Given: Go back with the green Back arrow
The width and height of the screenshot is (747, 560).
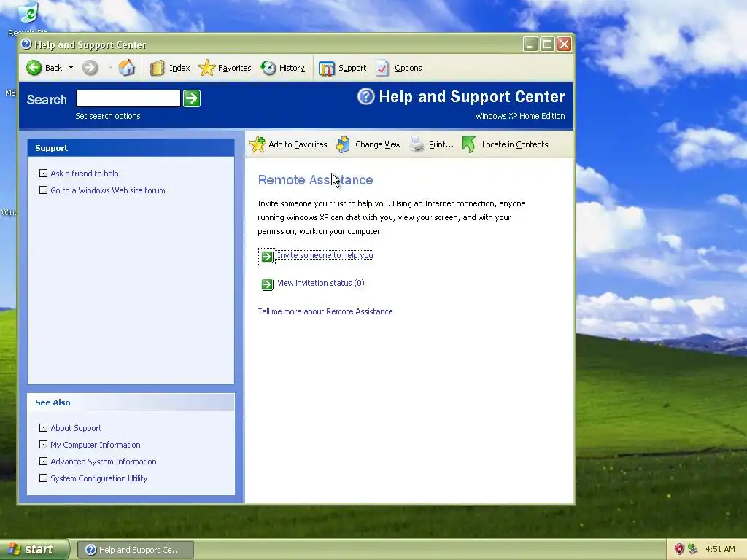Looking at the screenshot, I should [34, 68].
